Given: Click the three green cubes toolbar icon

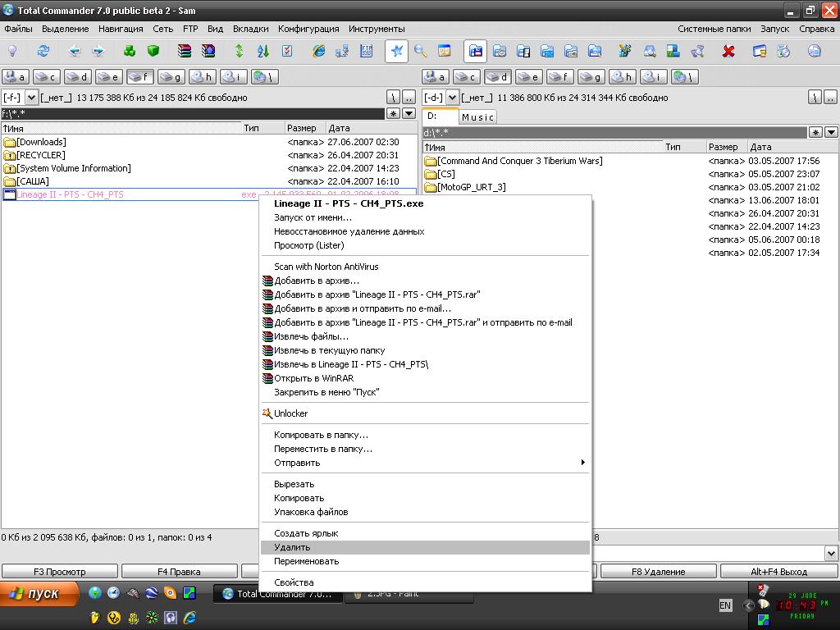Looking at the screenshot, I should coord(129,52).
